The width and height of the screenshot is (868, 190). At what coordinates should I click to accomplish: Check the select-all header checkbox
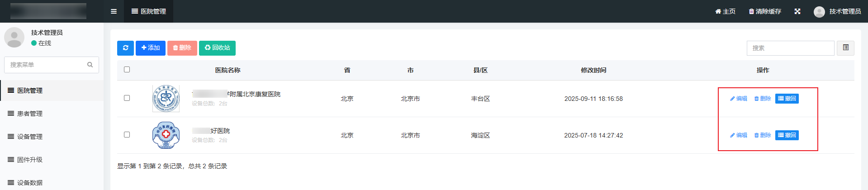[x=127, y=70]
